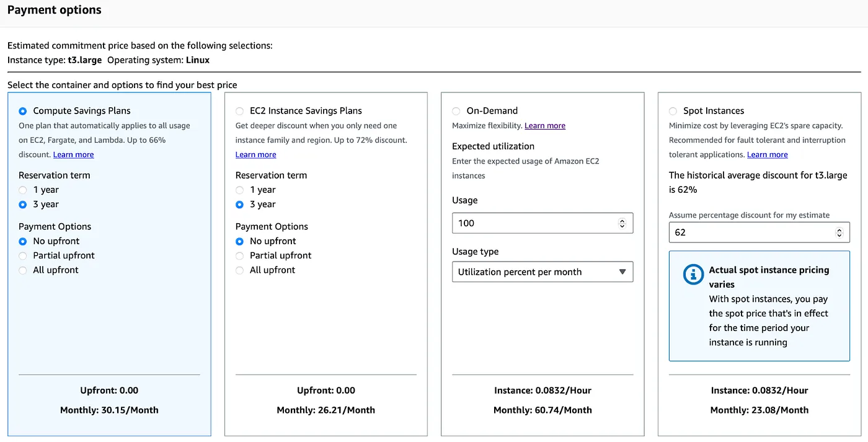Screen dimensions: 868x442
Task: Select the Compute Savings Plans radio button
Action: point(23,111)
